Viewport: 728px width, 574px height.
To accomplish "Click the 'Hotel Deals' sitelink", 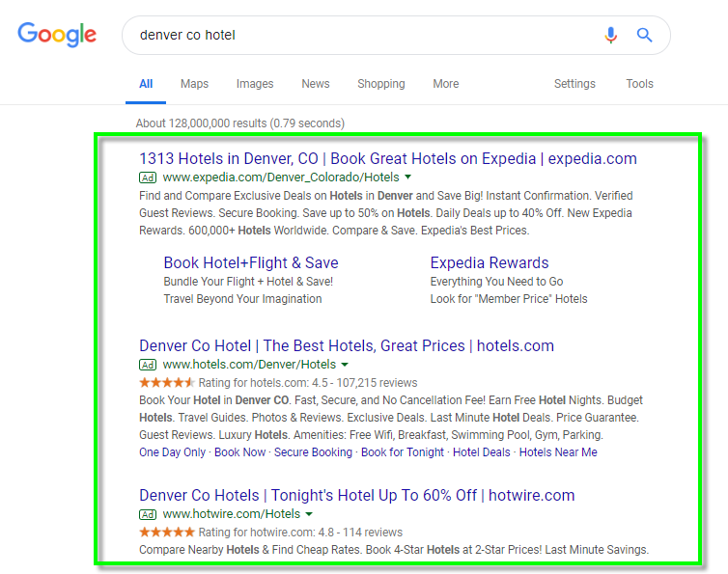I will click(482, 451).
